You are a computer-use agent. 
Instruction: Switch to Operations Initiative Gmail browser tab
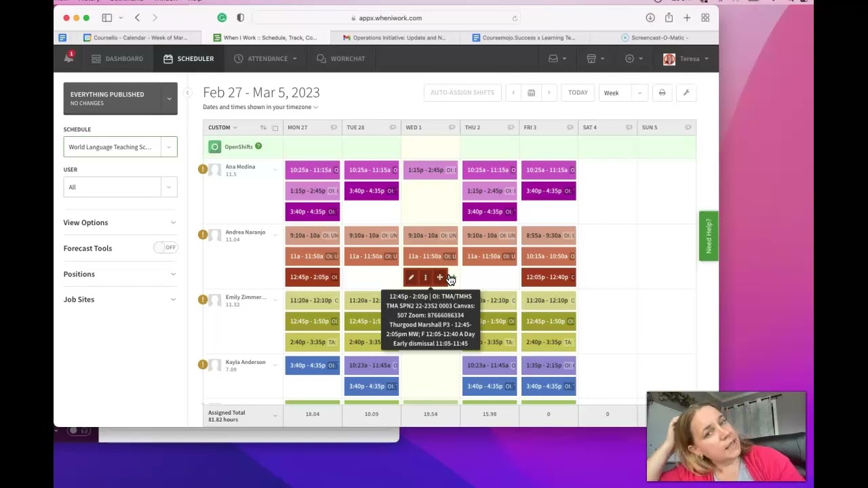tap(395, 38)
